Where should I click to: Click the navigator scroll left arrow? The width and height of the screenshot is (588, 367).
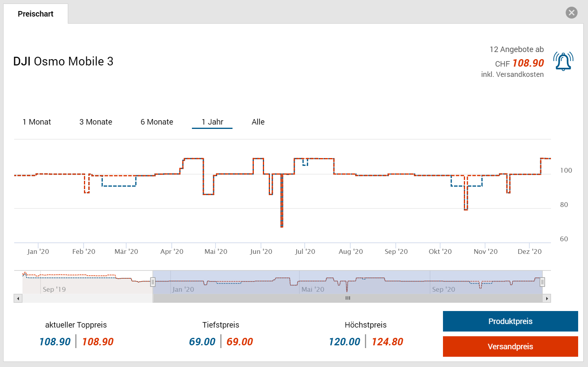[x=18, y=298]
